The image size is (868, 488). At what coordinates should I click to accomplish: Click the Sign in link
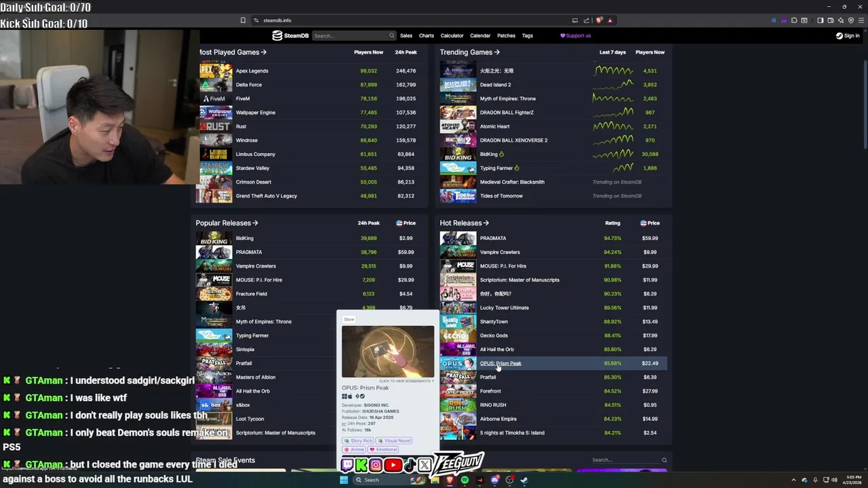(x=848, y=35)
